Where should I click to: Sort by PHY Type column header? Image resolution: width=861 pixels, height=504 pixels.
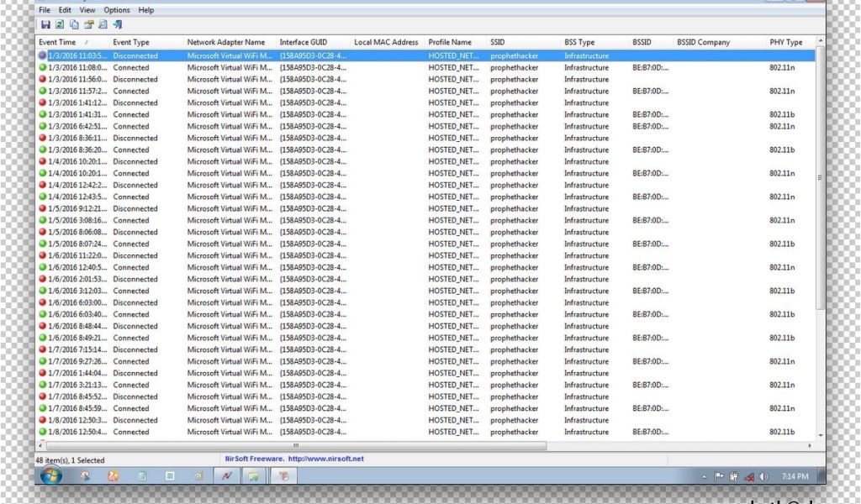pos(785,42)
